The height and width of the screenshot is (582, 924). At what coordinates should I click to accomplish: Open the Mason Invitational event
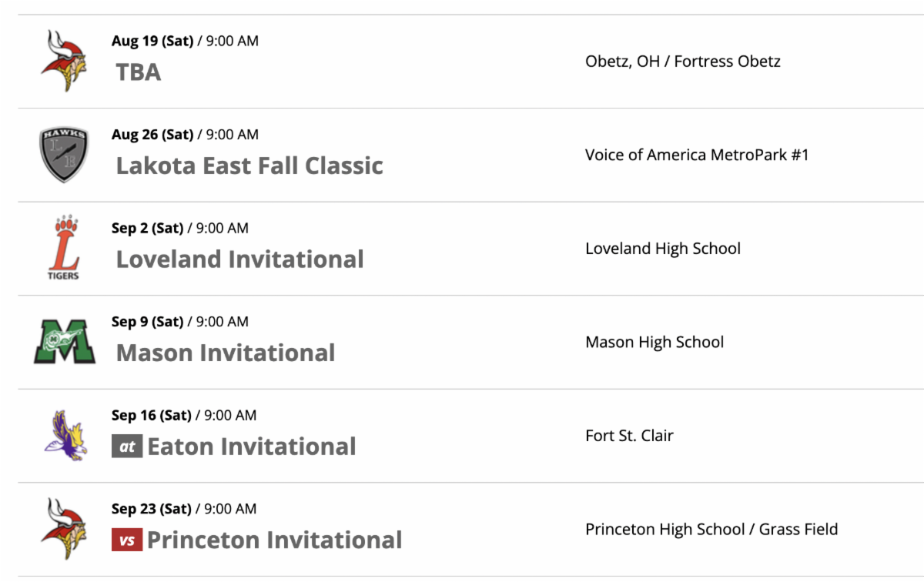click(x=226, y=353)
